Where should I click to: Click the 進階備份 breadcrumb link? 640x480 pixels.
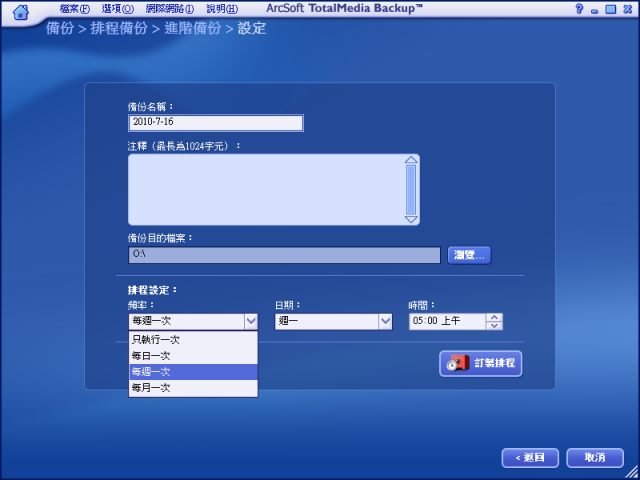pyautogui.click(x=193, y=28)
